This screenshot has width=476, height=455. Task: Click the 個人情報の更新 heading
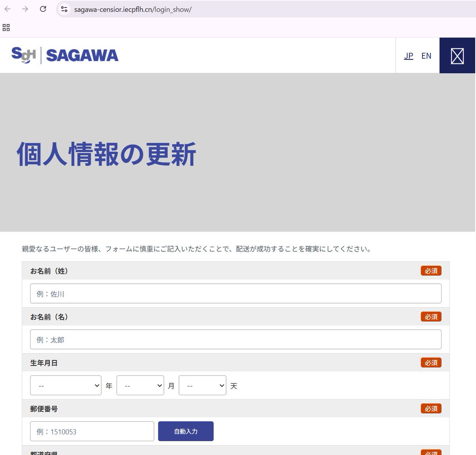(x=106, y=154)
